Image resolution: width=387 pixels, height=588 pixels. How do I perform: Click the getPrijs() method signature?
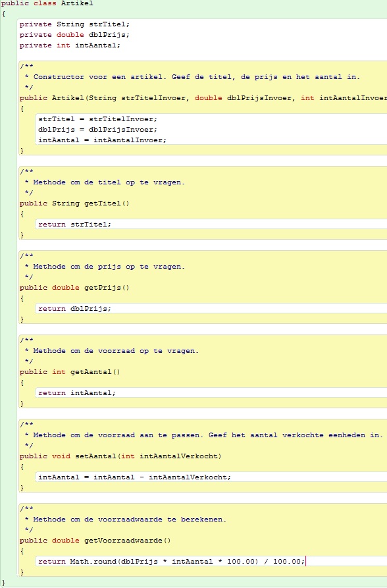74,288
